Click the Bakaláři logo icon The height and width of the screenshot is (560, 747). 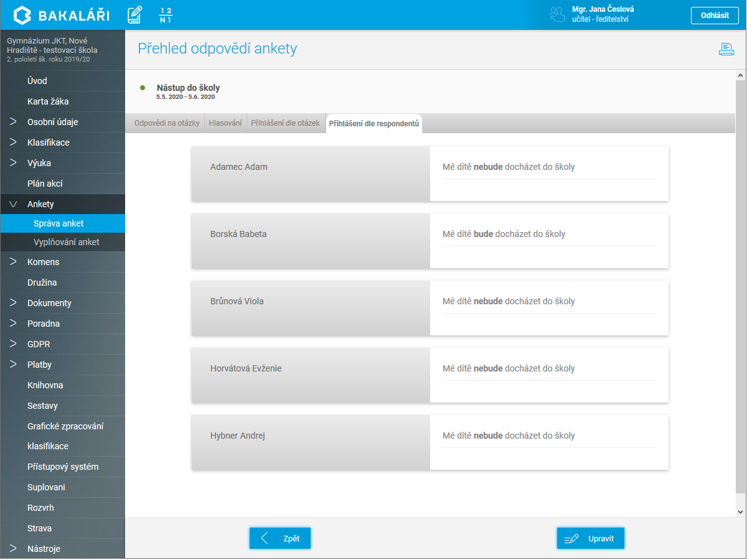click(22, 15)
